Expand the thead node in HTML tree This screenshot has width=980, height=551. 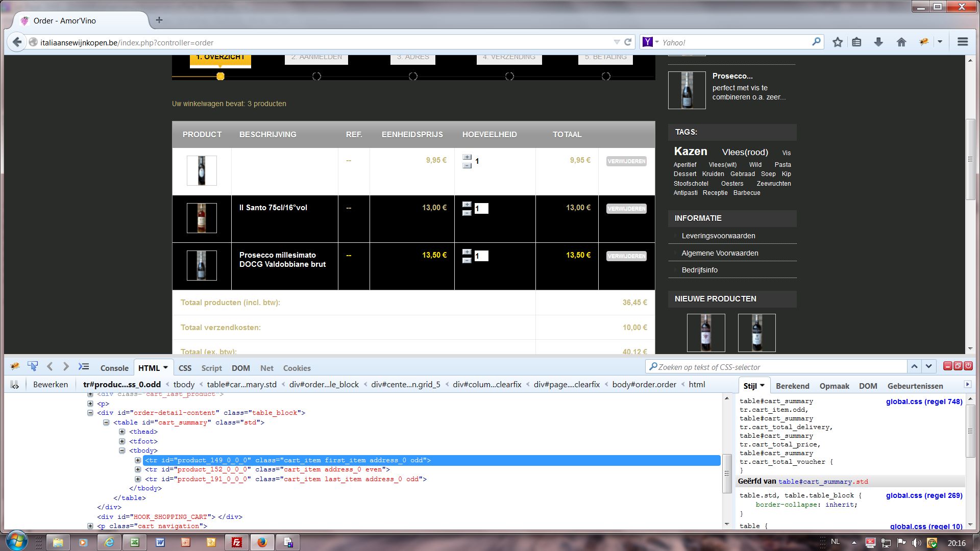[x=122, y=432]
